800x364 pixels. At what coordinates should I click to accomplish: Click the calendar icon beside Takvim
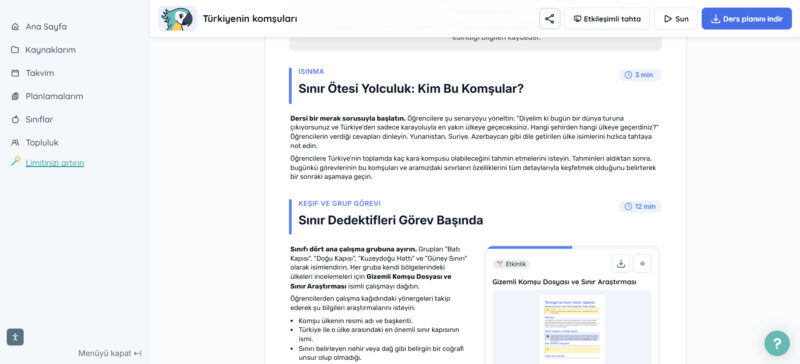pos(15,73)
